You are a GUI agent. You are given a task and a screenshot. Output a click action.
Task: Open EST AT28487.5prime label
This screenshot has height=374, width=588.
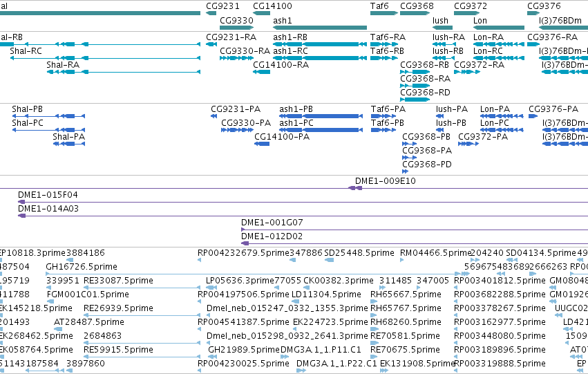point(89,323)
